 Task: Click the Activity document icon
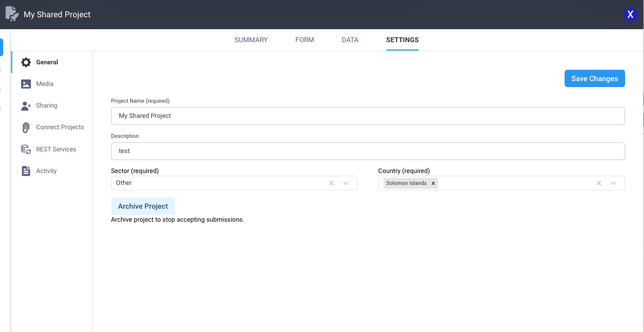[26, 171]
